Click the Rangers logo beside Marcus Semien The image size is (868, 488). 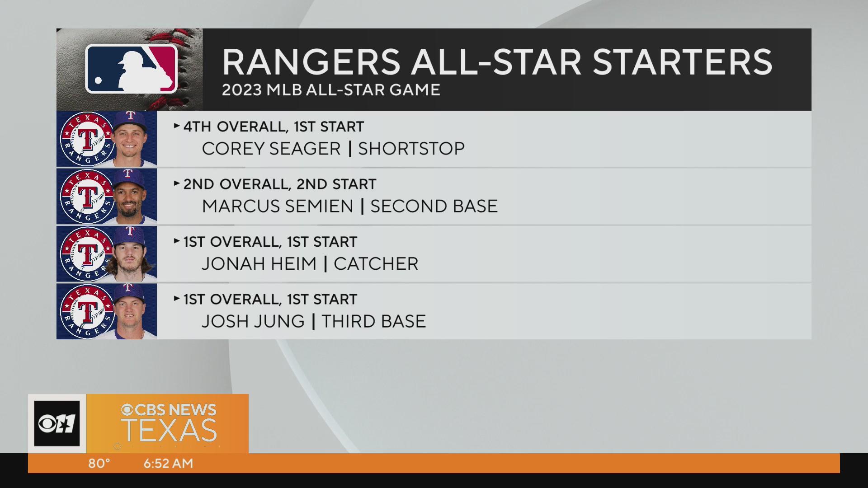(86, 197)
